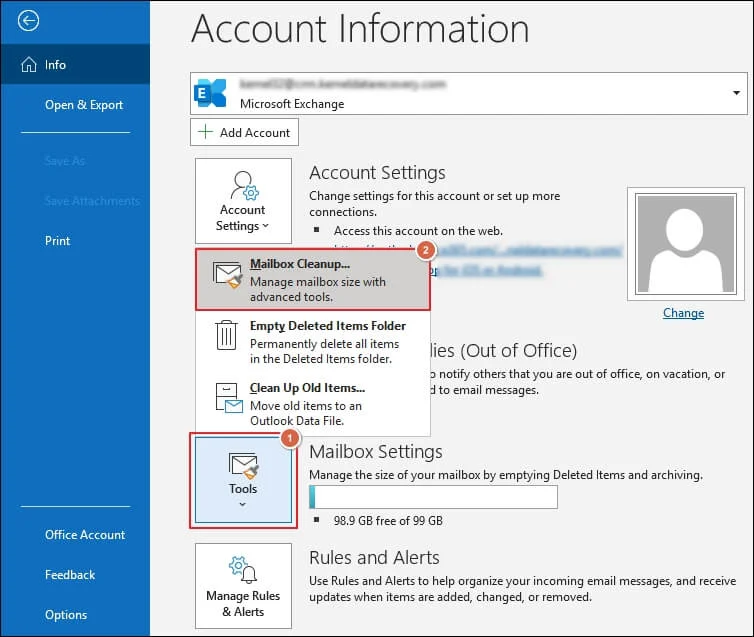
Task: Click the Clean Up Old Items icon
Action: pyautogui.click(x=228, y=398)
